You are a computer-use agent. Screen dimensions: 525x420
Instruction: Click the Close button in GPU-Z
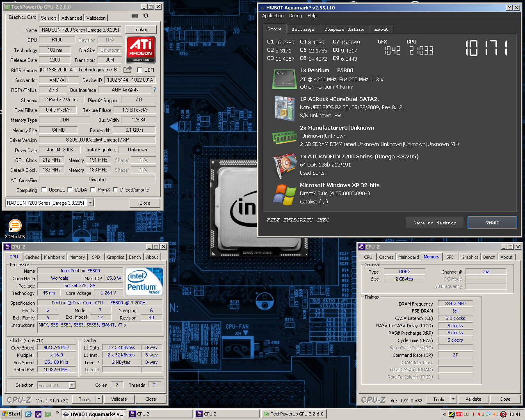point(145,203)
